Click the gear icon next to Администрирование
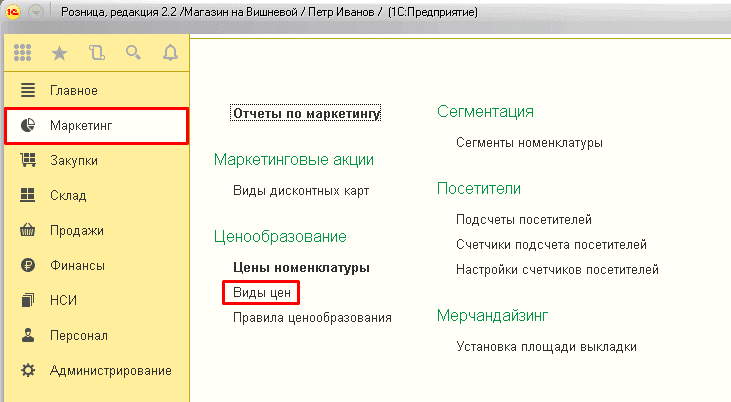 click(28, 370)
